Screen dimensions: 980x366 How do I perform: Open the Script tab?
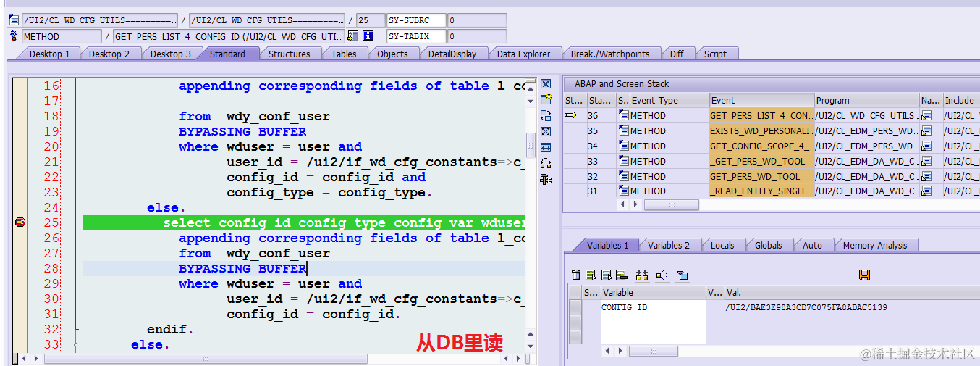(715, 54)
